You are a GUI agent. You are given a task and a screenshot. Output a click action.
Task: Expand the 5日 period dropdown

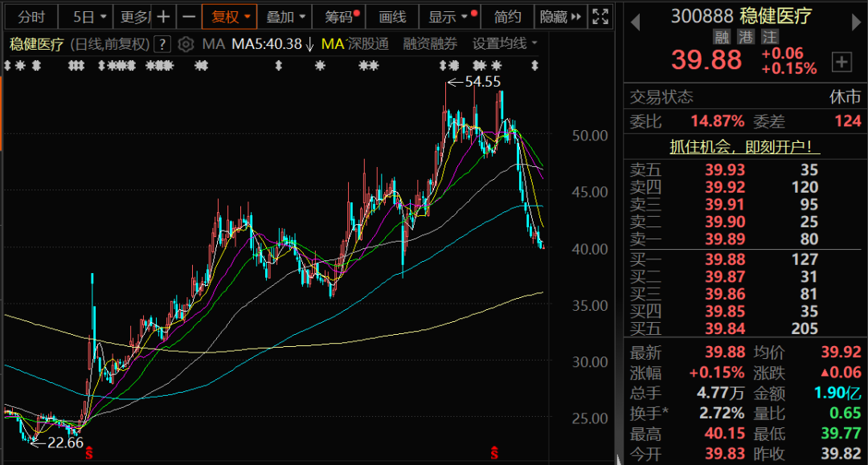click(x=88, y=17)
